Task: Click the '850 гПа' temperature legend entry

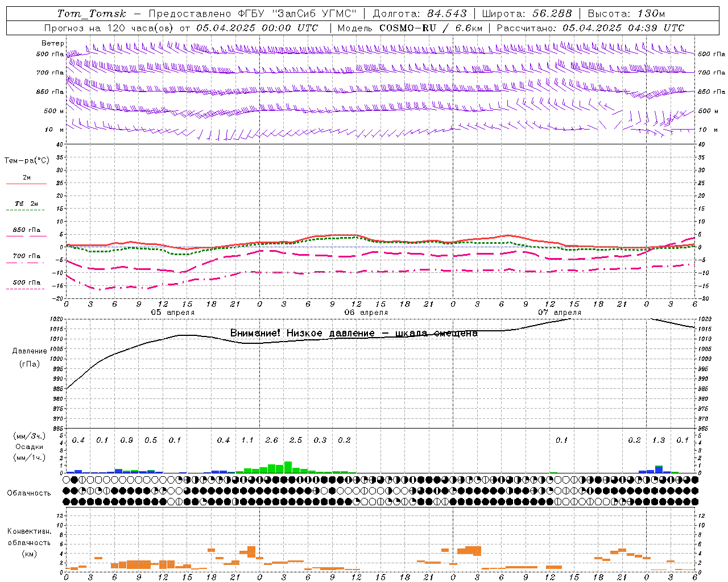Action: [x=27, y=230]
